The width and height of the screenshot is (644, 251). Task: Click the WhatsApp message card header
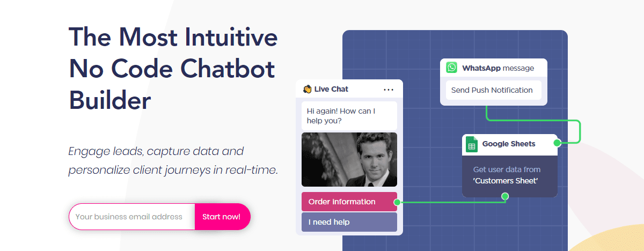494,68
